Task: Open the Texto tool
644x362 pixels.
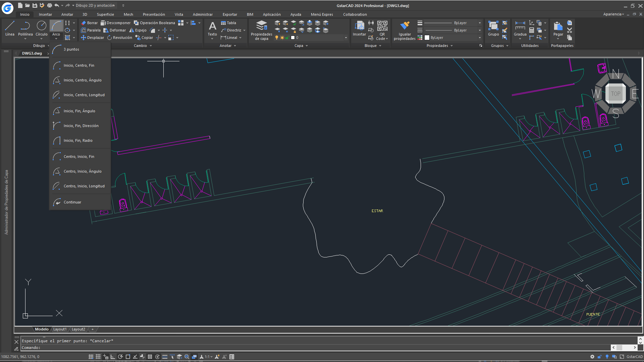Action: pos(212,30)
